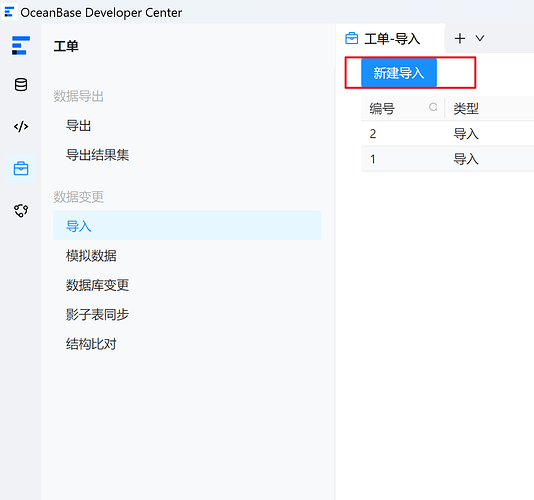Click the OceanBase logo in the sidebar
This screenshot has height=500, width=534.
[x=21, y=45]
